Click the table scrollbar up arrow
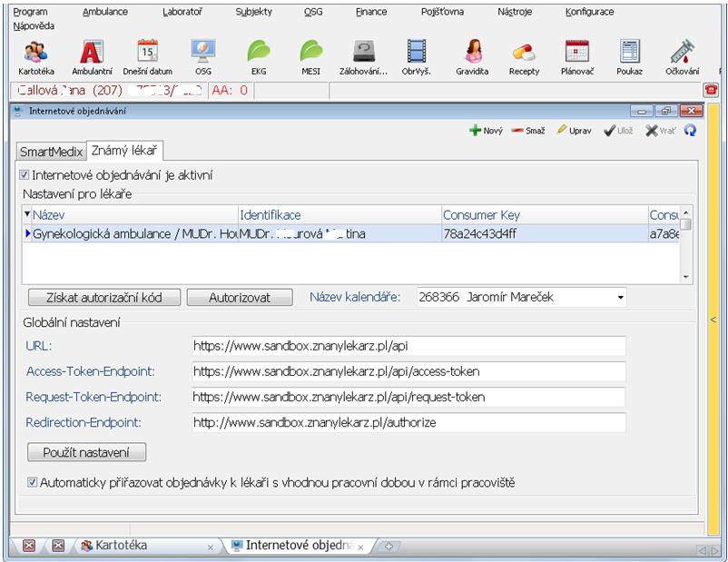Viewport: 728px width, 562px height. coord(685,212)
